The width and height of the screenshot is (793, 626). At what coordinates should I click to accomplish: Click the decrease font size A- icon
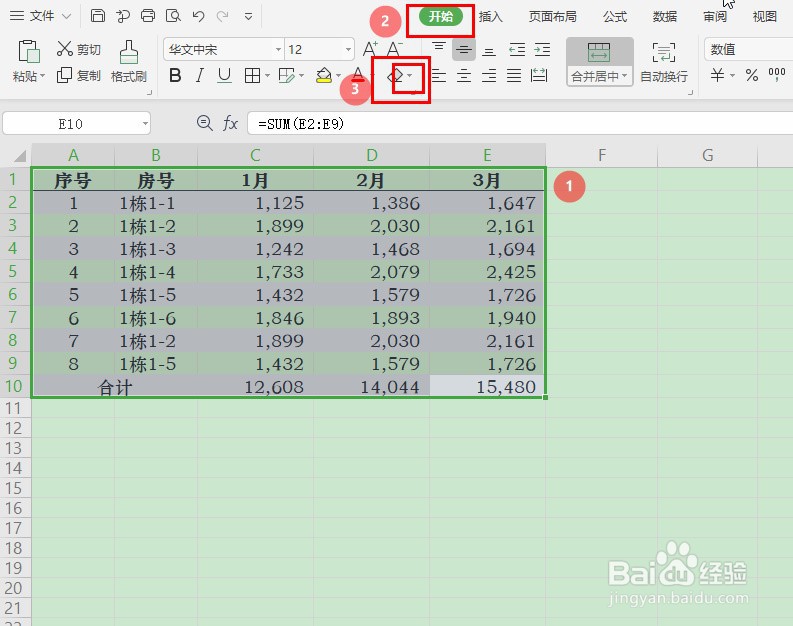[x=394, y=49]
